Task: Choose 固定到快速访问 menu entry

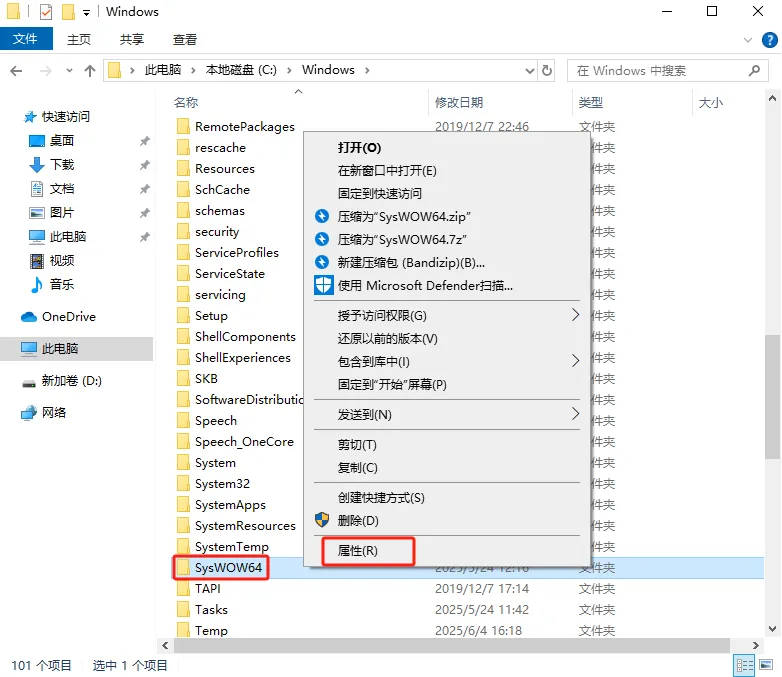Action: pyautogui.click(x=446, y=194)
